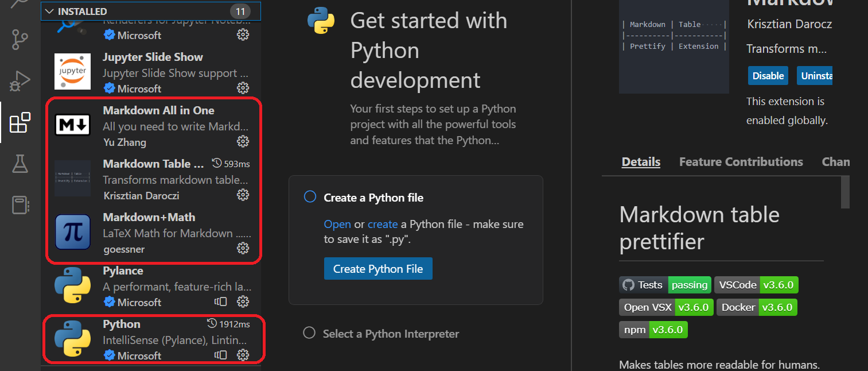Click publisher name Krisztian Darocz in details
Screen dimensions: 868x371
point(789,24)
